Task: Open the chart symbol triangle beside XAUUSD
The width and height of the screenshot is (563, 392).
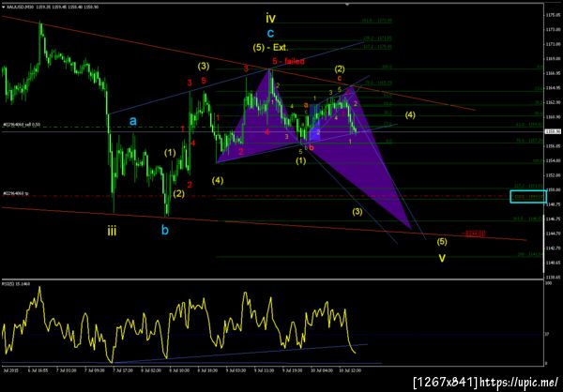Action: coord(3,7)
